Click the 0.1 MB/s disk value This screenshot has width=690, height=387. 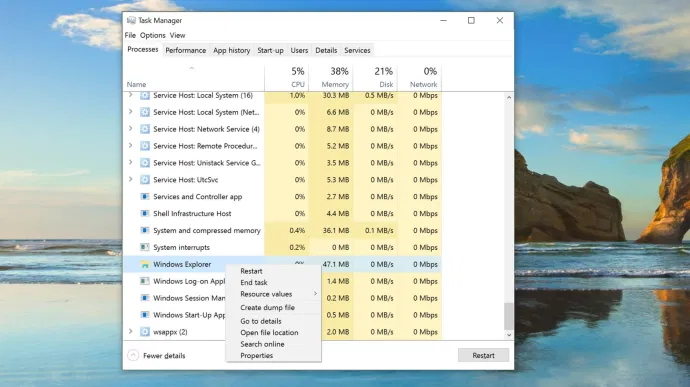379,230
